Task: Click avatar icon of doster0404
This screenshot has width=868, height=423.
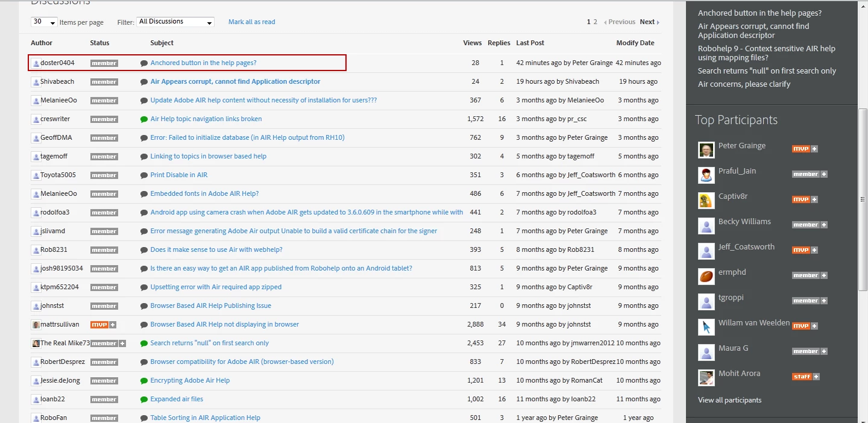Action: click(x=36, y=63)
